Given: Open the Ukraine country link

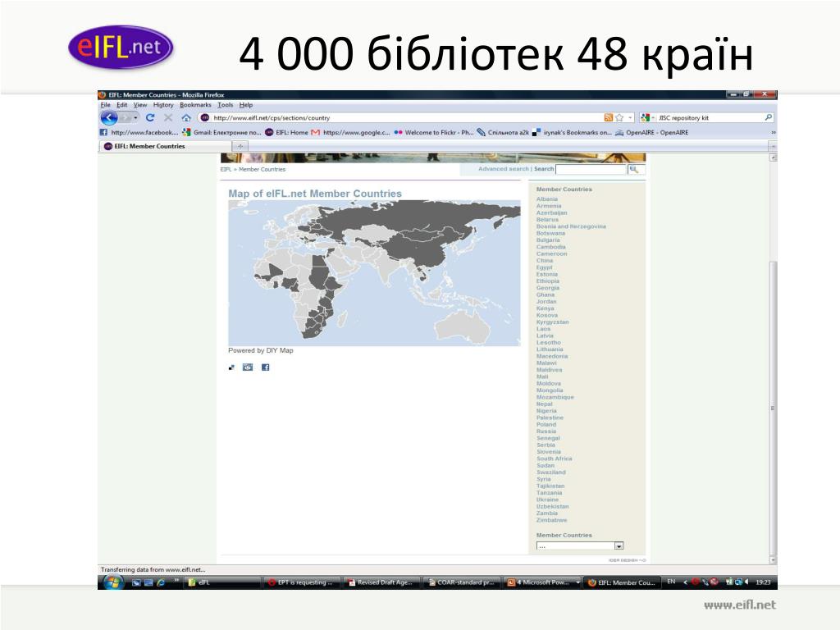Looking at the screenshot, I should pos(547,500).
